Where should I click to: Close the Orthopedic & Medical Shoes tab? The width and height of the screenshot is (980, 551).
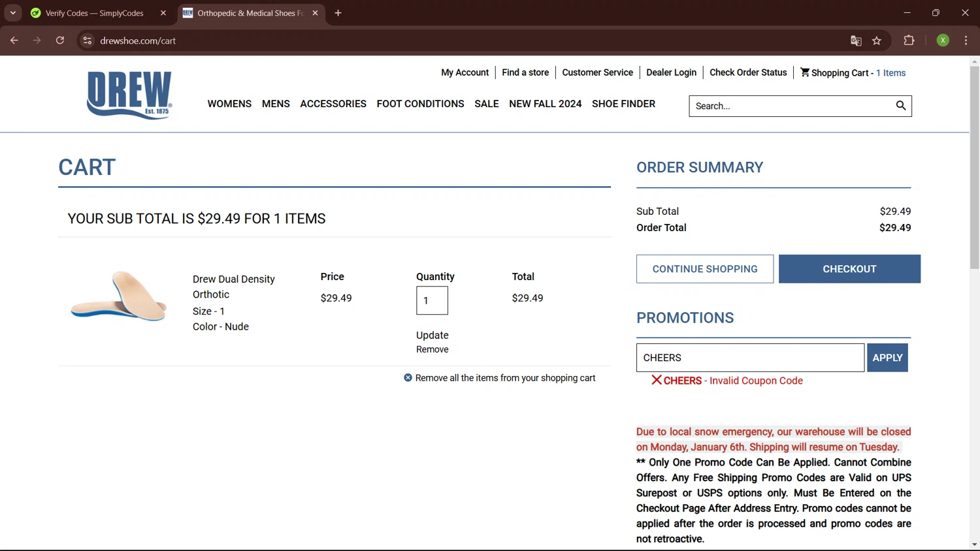tap(315, 13)
